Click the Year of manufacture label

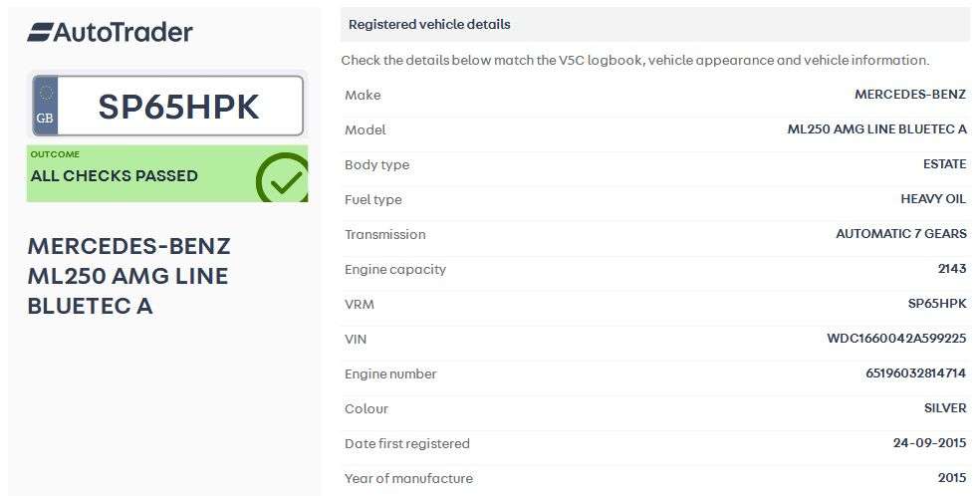coord(408,478)
